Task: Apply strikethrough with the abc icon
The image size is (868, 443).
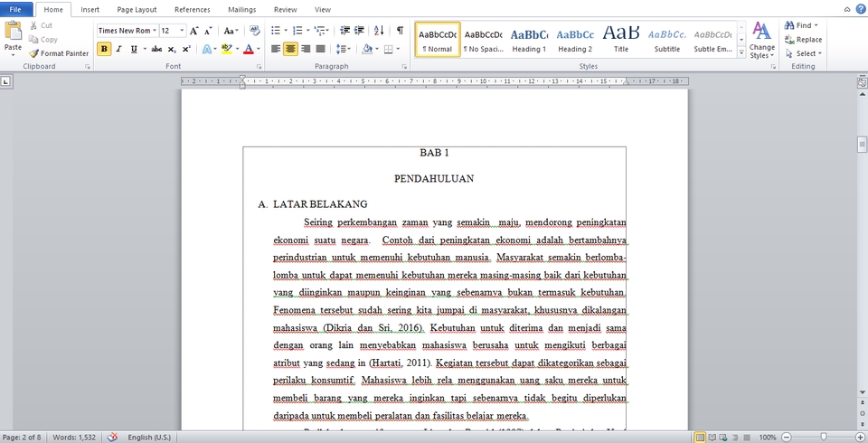Action: click(x=156, y=49)
